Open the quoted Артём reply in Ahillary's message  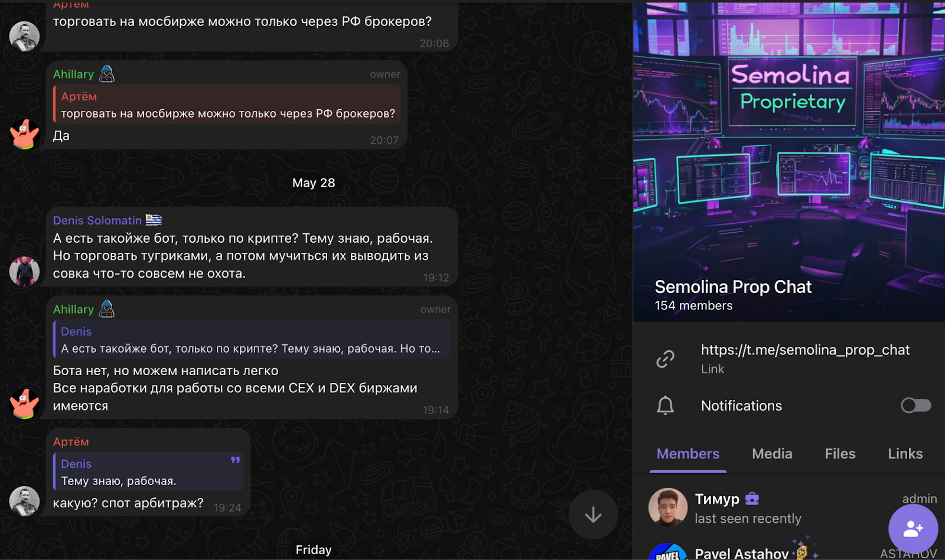pyautogui.click(x=227, y=105)
